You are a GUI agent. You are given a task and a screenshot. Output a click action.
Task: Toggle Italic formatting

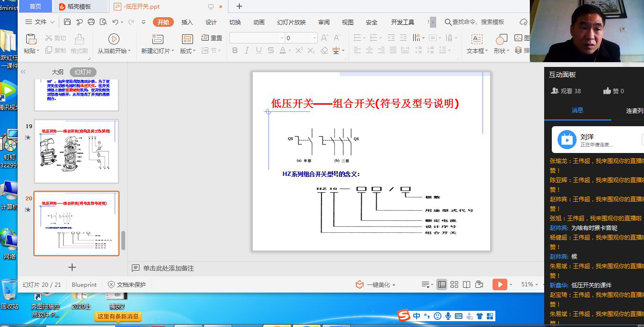click(x=247, y=50)
